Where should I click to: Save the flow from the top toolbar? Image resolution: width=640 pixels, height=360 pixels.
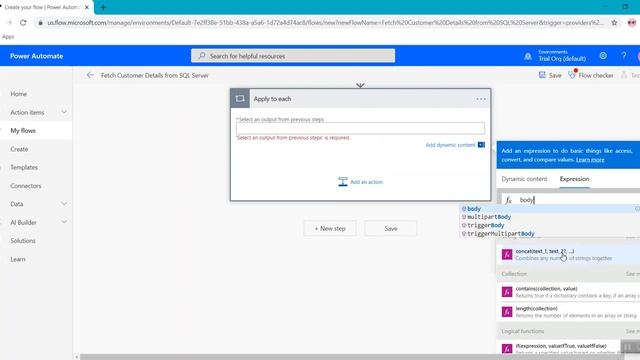coord(550,75)
